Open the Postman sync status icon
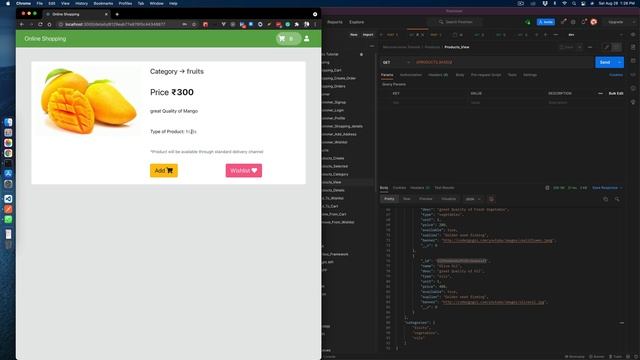 coord(528,22)
